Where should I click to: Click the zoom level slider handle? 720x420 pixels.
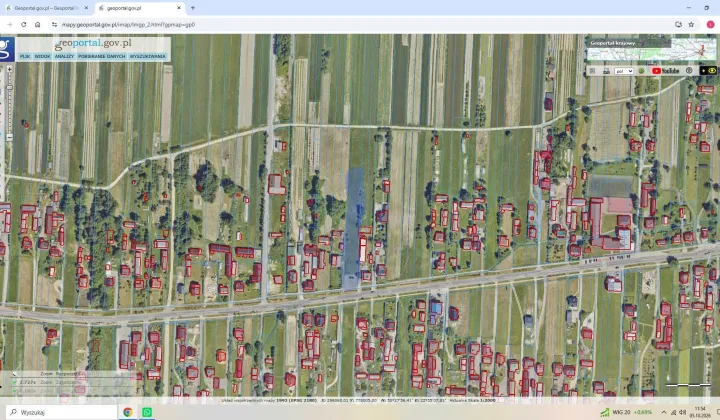(9, 87)
